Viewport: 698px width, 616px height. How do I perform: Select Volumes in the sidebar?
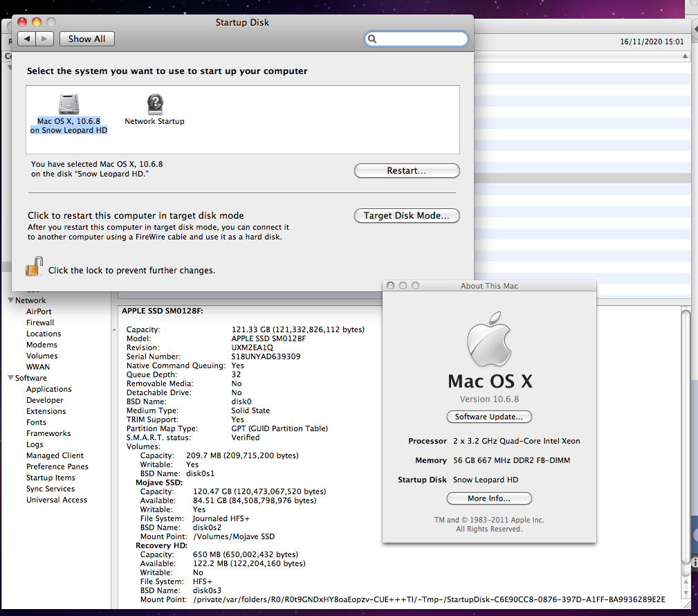coord(42,356)
